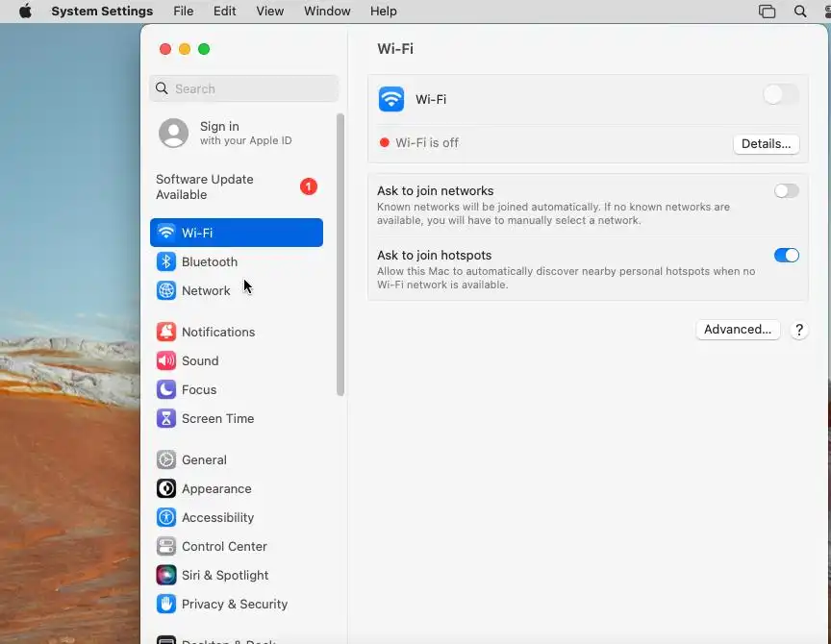This screenshot has height=644, width=831.
Task: Click the Wi-Fi help question mark button
Action: (799, 330)
